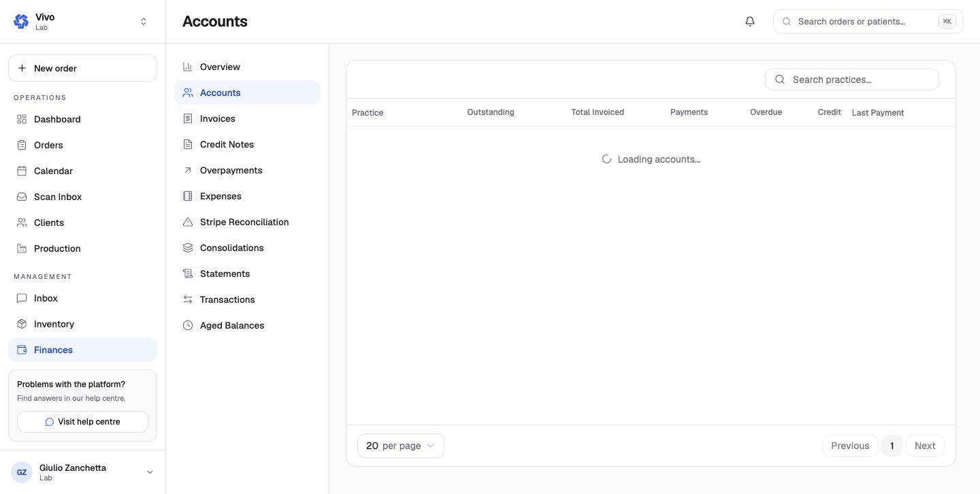
Task: Click the Stripe Reconciliation warning icon
Action: pos(188,222)
